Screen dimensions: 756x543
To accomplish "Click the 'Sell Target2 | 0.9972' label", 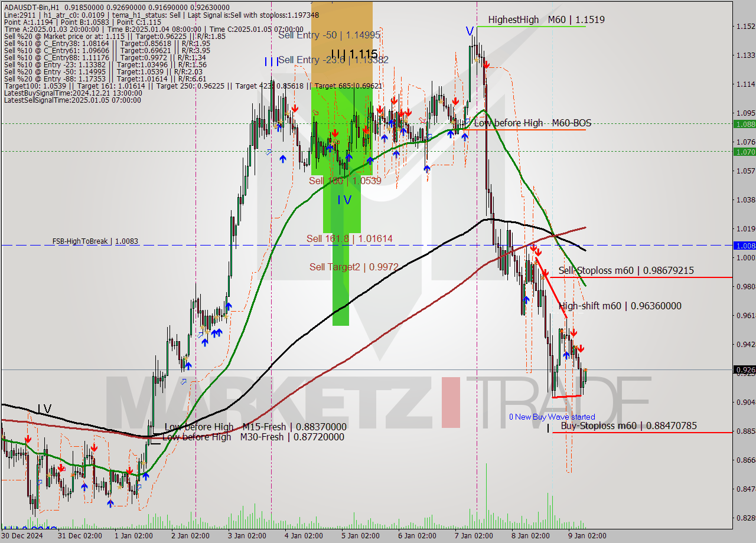I will click(x=353, y=267).
